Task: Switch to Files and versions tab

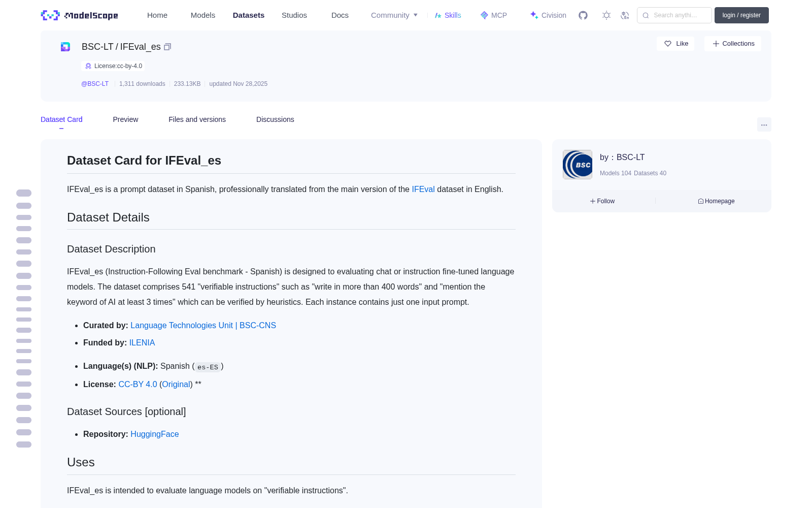Action: coord(197,119)
